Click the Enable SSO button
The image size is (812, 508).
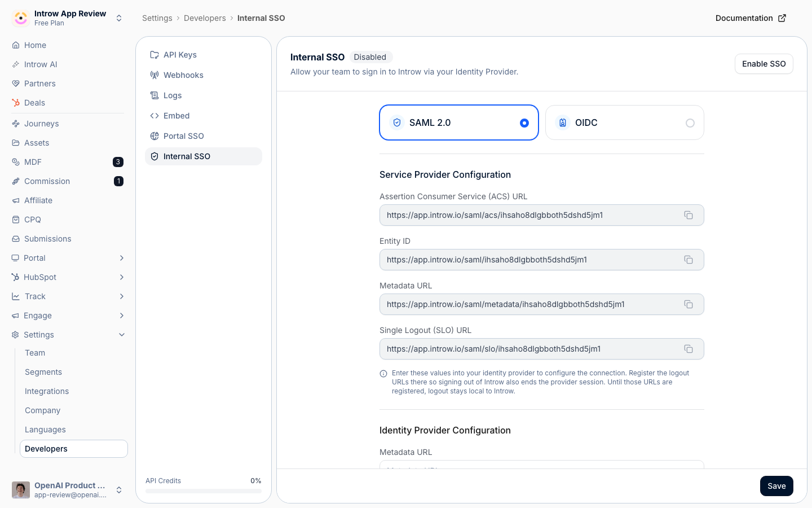tap(764, 64)
